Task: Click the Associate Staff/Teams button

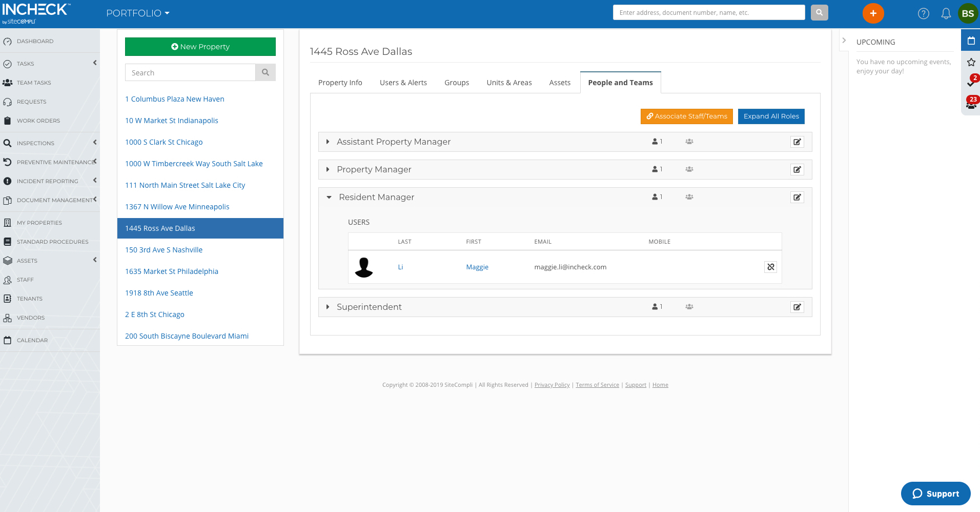Action: click(686, 116)
